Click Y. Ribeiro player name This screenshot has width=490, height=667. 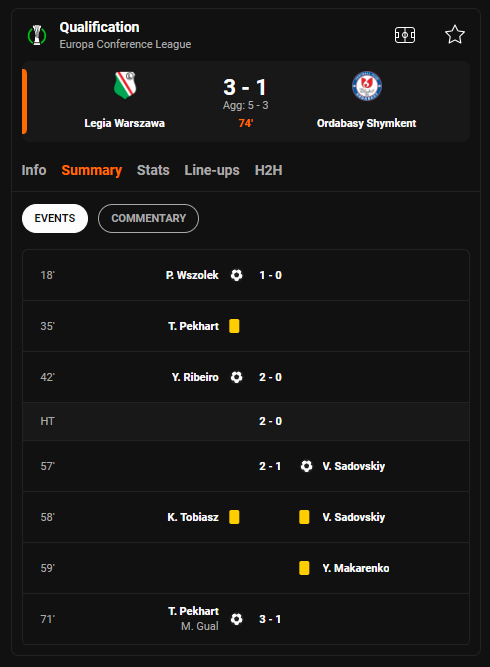195,377
